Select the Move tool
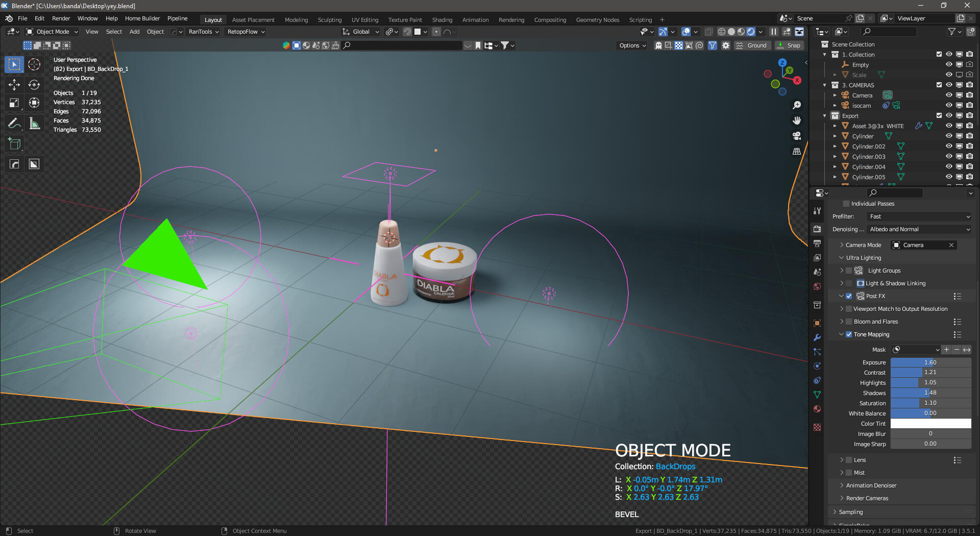The image size is (980, 536). point(14,85)
